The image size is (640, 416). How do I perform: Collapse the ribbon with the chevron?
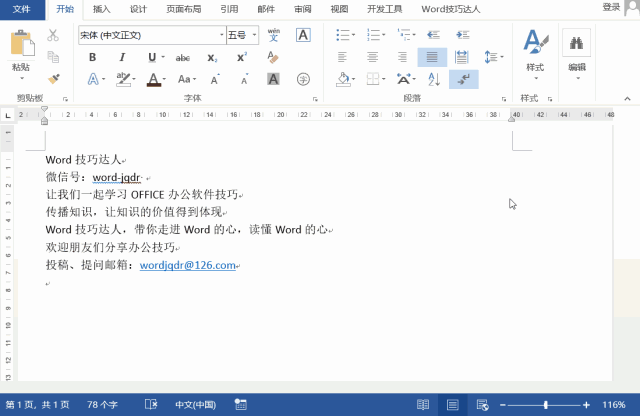(x=627, y=99)
